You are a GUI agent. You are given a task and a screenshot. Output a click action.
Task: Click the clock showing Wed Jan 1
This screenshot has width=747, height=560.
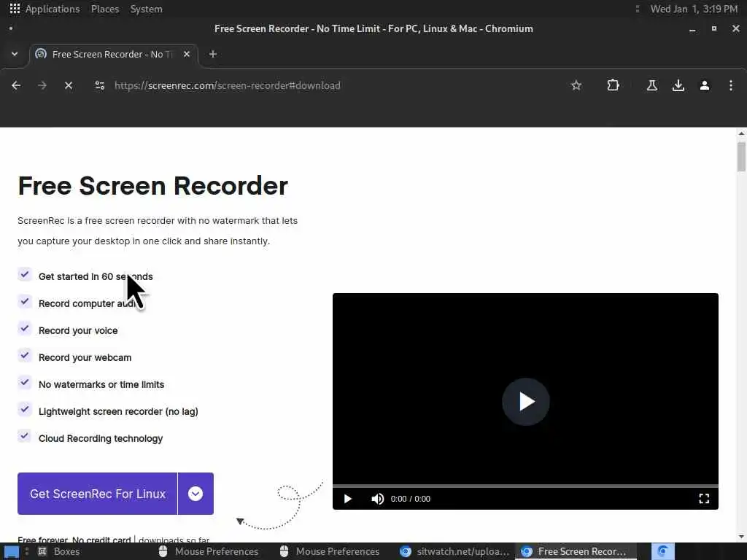click(x=694, y=9)
